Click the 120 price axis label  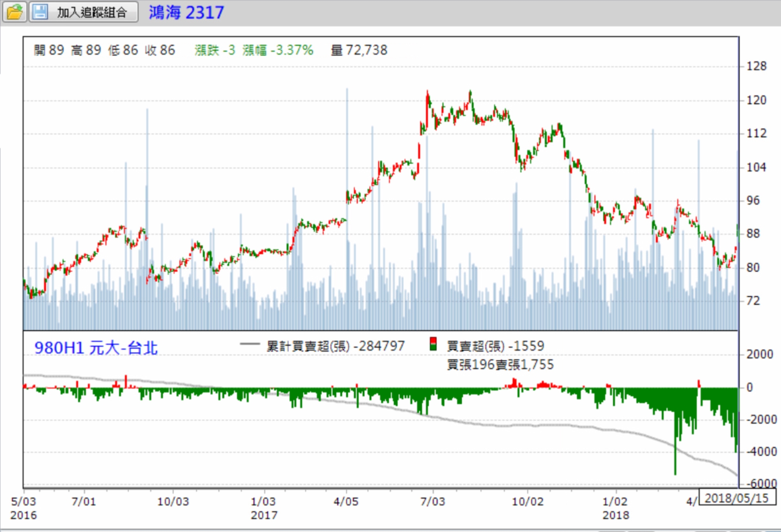[756, 100]
